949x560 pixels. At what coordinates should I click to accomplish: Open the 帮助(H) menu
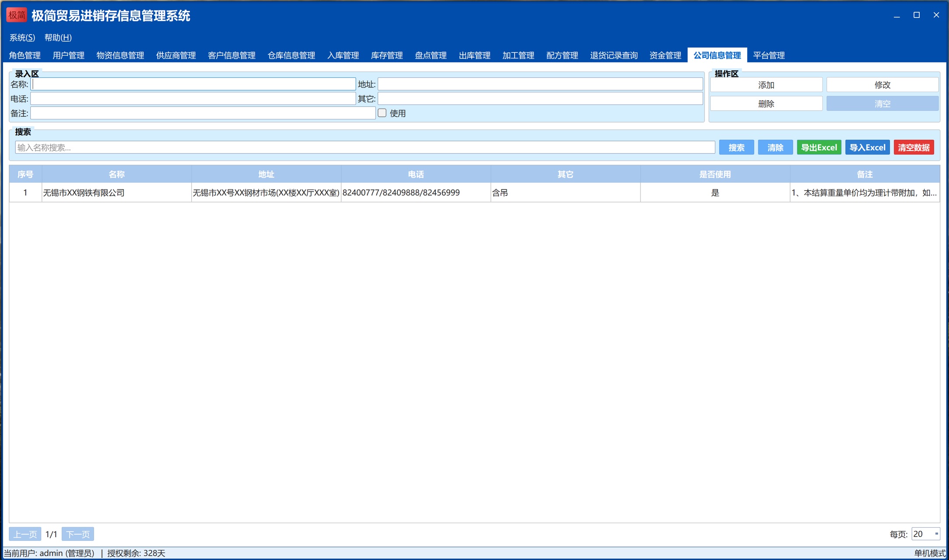click(58, 38)
